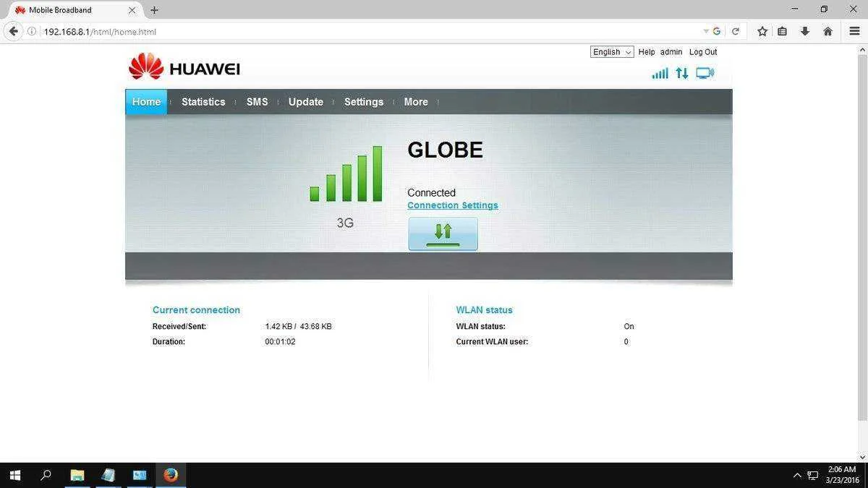Click the site information icon in address bar
The image size is (868, 488).
pos(32,31)
